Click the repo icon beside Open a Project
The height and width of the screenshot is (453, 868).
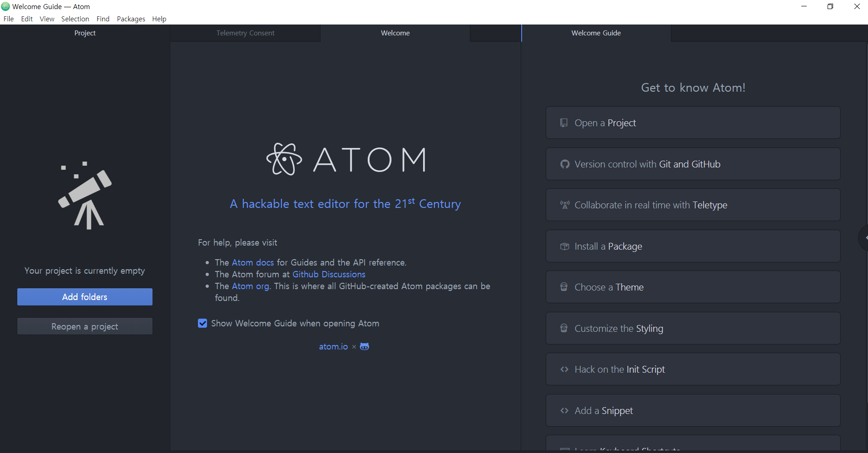564,123
